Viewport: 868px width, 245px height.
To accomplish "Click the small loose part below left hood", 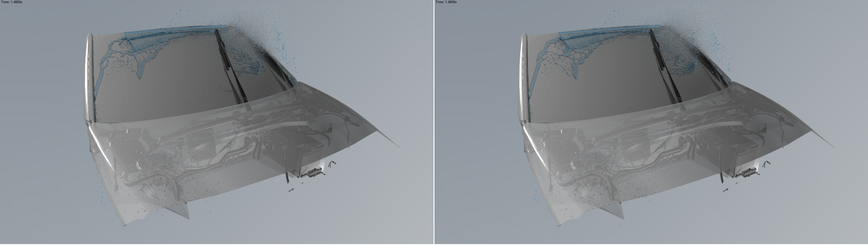I will coord(292,190).
